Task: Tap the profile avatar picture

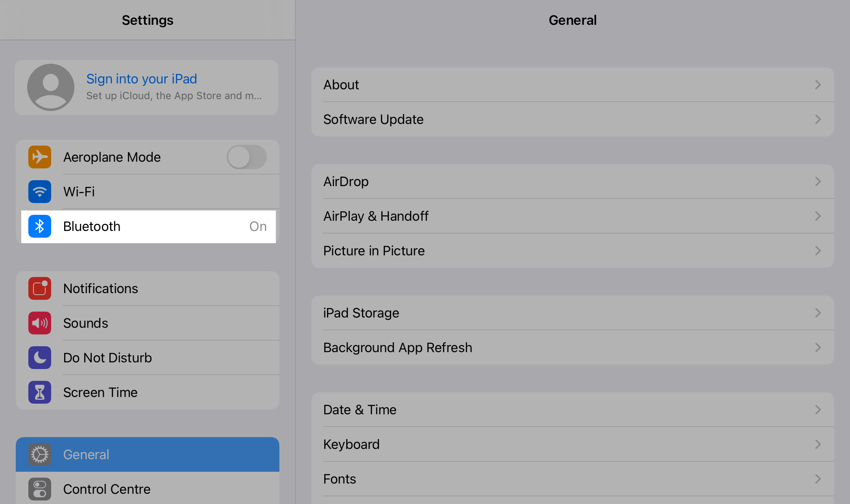Action: 51,87
